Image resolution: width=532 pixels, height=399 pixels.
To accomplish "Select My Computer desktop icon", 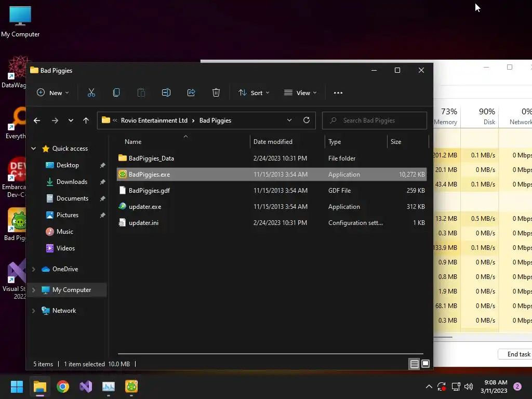I will tap(20, 21).
